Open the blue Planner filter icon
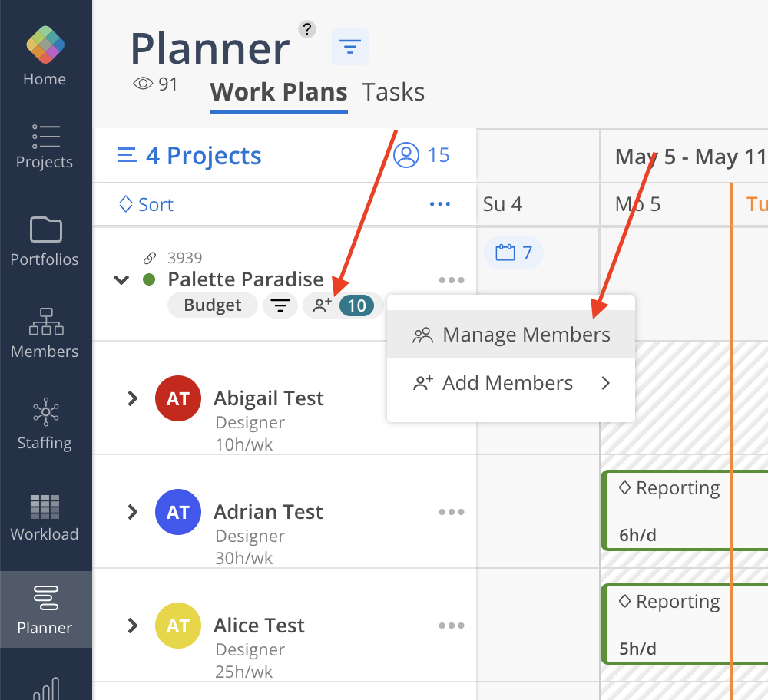Image resolution: width=768 pixels, height=700 pixels. [350, 47]
